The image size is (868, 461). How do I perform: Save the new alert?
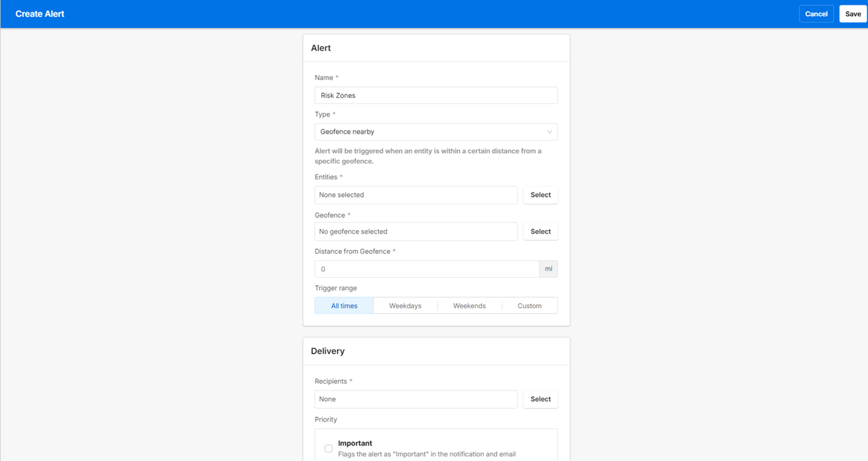pyautogui.click(x=852, y=14)
